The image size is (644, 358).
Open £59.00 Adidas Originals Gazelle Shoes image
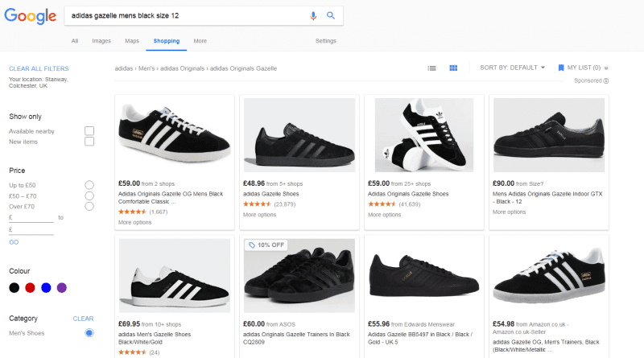point(424,135)
